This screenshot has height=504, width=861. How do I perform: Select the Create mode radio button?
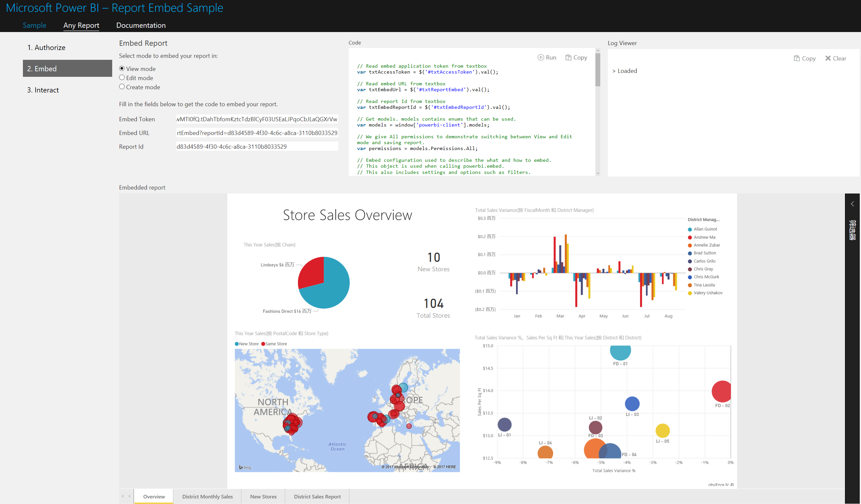coord(122,87)
